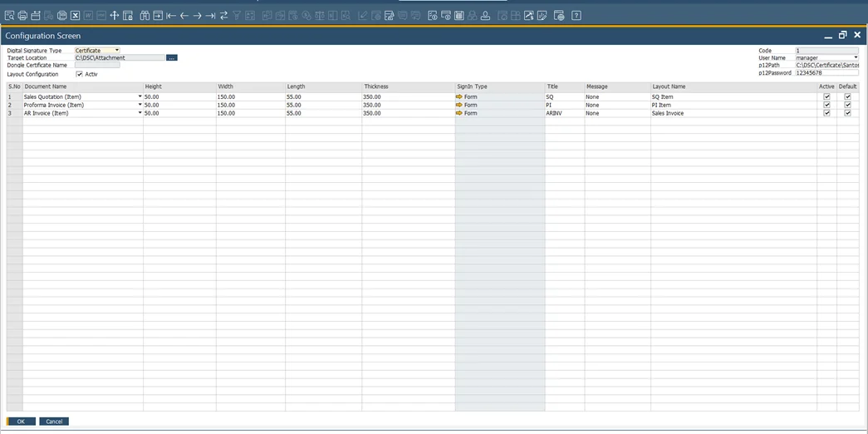Click the Find binoculars icon

145,16
